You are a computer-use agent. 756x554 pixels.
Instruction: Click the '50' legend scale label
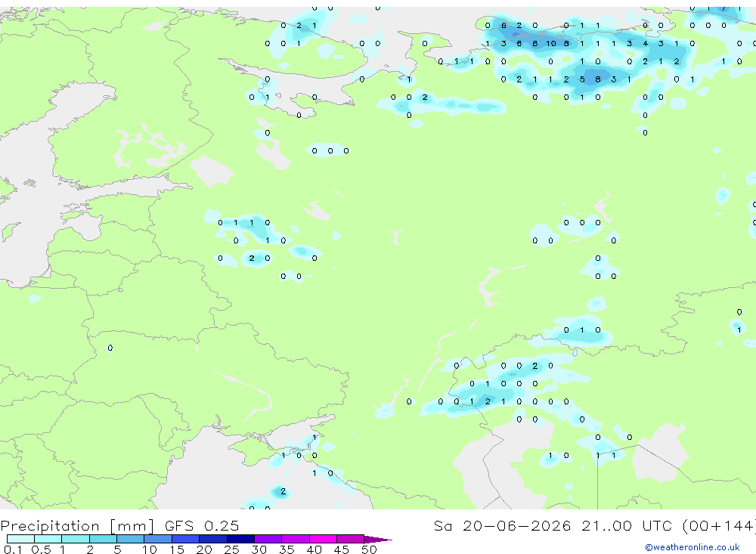point(369,549)
